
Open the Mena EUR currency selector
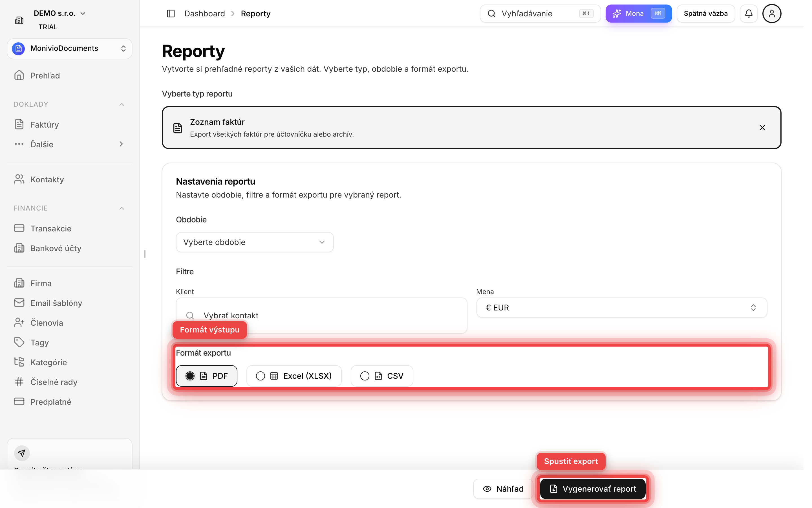click(621, 307)
